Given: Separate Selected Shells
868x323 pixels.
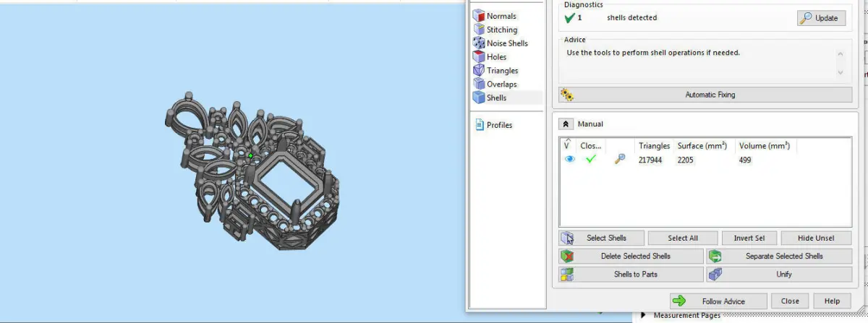Looking at the screenshot, I should tap(779, 256).
